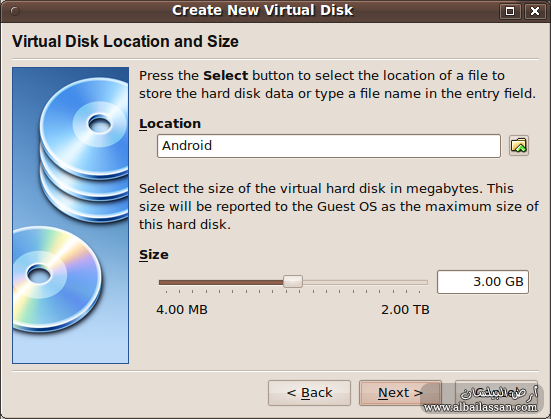Viewport: 551px width, 419px height.
Task: Click the Size label
Action: coord(154,254)
